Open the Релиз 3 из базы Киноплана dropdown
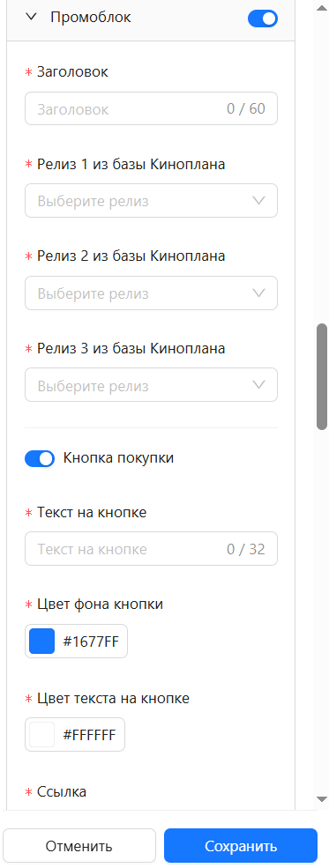 pyautogui.click(x=151, y=385)
